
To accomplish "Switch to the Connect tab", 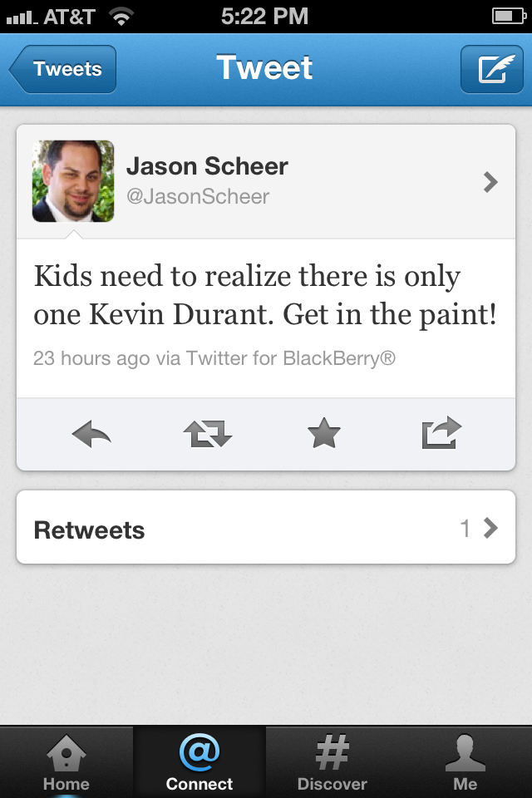I will click(x=199, y=762).
